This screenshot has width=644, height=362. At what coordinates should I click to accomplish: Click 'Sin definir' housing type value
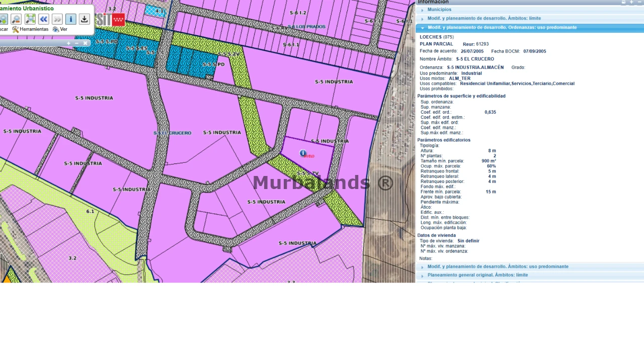(x=468, y=241)
